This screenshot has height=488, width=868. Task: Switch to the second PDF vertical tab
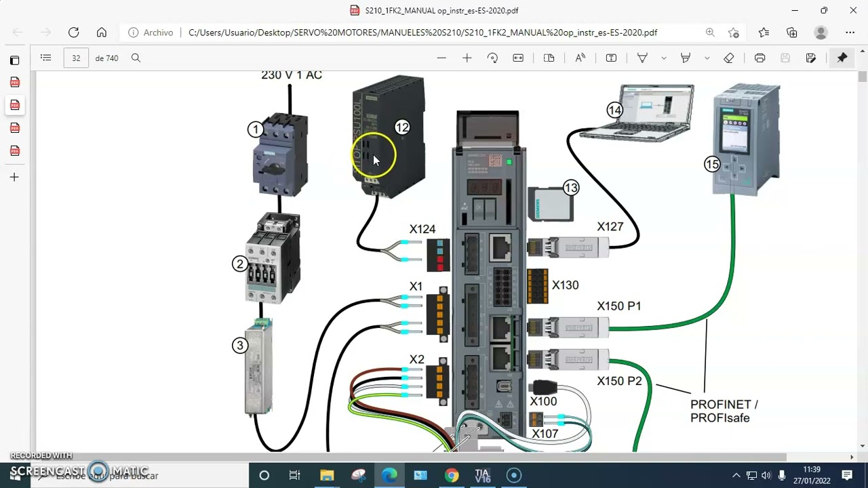click(14, 105)
